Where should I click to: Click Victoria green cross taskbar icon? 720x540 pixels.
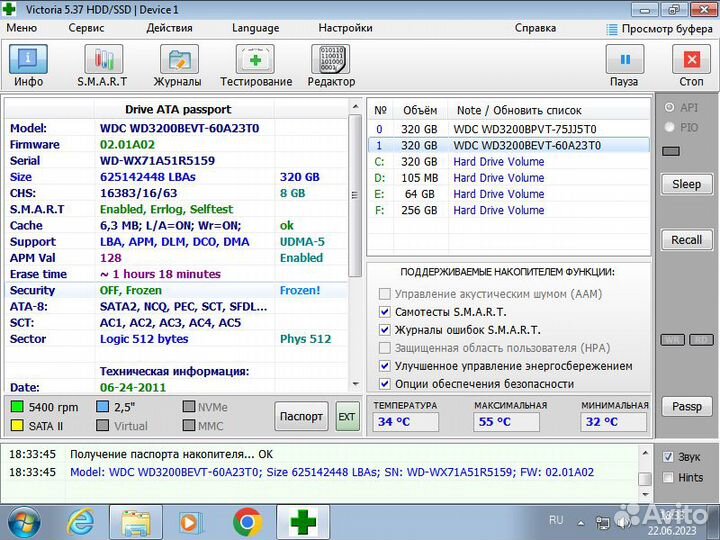pos(303,523)
